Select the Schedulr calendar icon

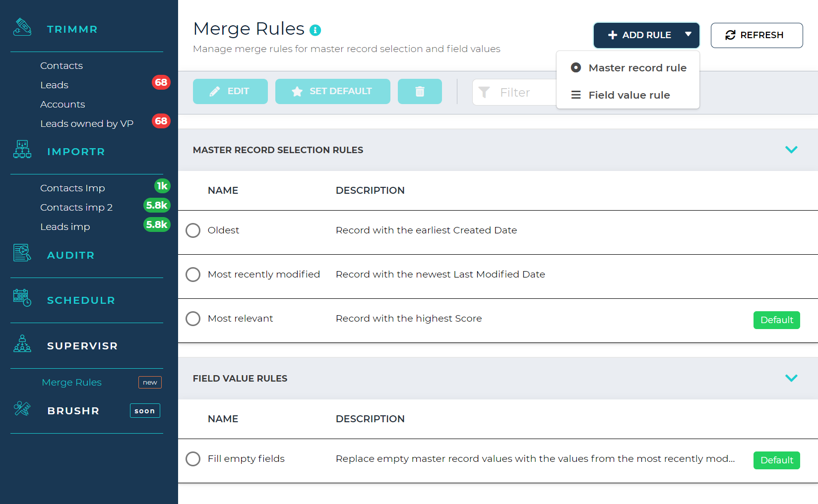[22, 298]
